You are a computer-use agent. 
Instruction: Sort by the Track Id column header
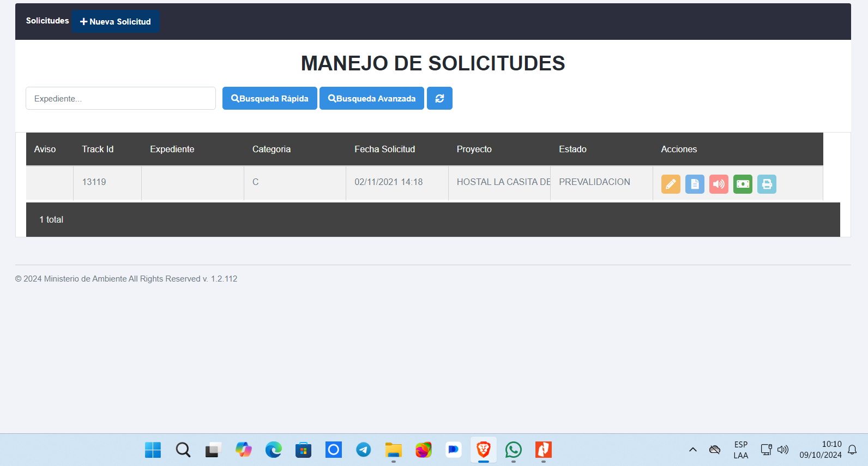pos(98,149)
